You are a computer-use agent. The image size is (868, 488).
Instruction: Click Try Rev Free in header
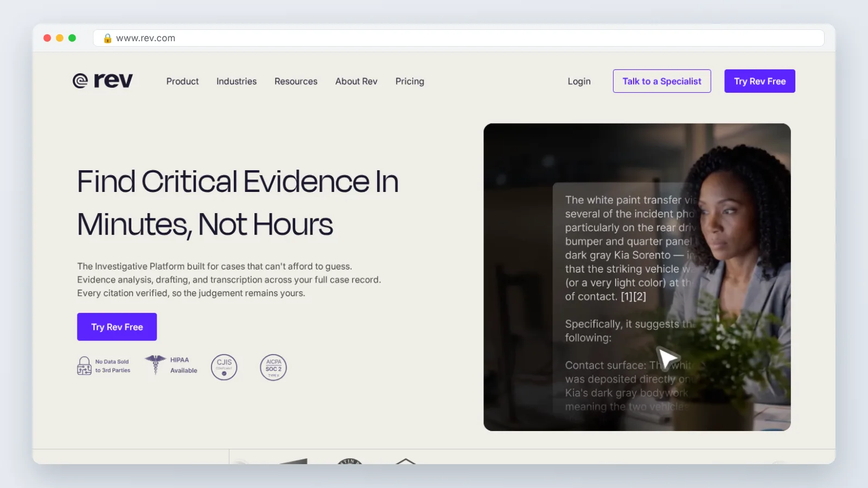tap(759, 81)
